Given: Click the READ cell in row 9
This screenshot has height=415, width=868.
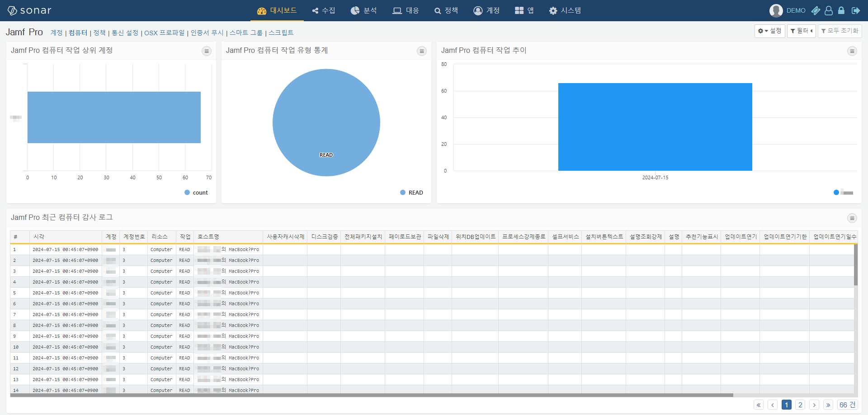Looking at the screenshot, I should 184,336.
